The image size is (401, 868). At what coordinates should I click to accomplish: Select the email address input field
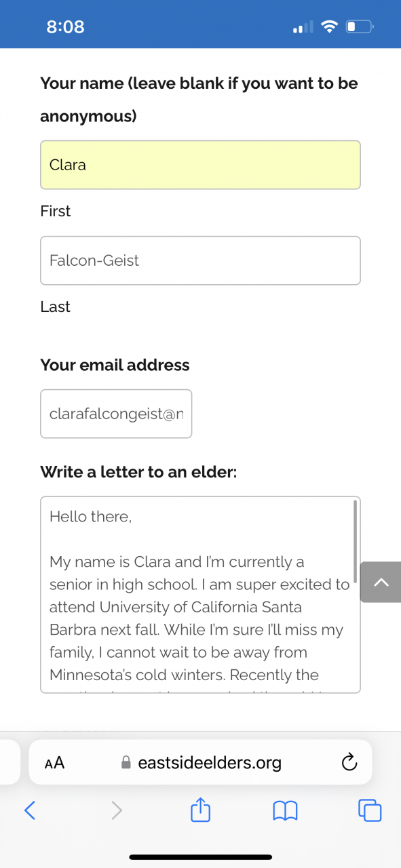point(116,414)
